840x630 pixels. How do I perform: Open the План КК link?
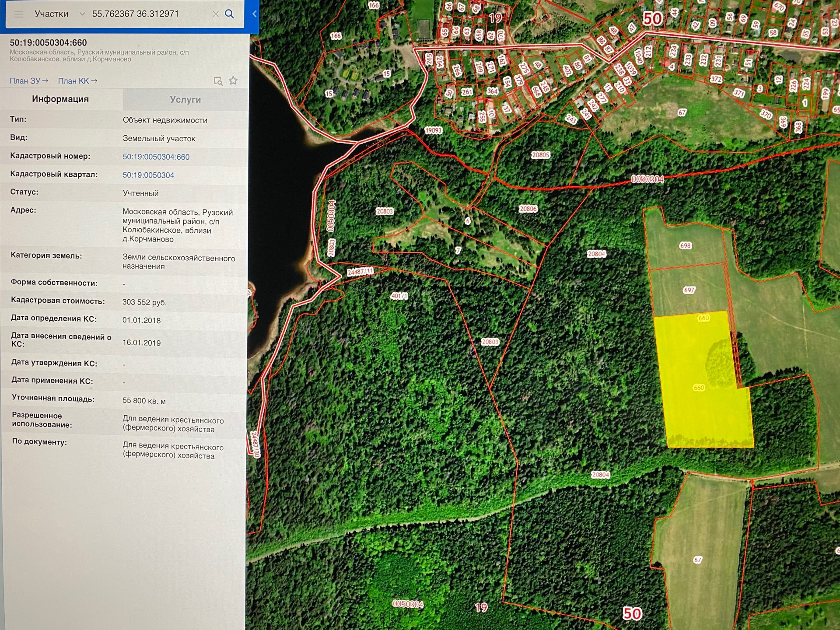tap(77, 81)
